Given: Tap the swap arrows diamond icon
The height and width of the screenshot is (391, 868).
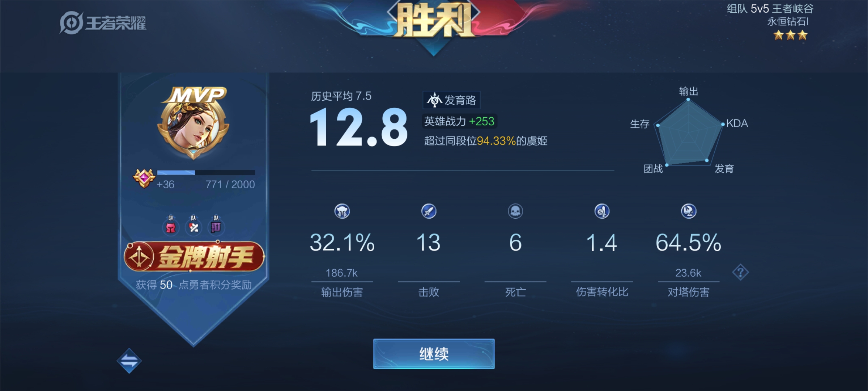Looking at the screenshot, I should [129, 361].
